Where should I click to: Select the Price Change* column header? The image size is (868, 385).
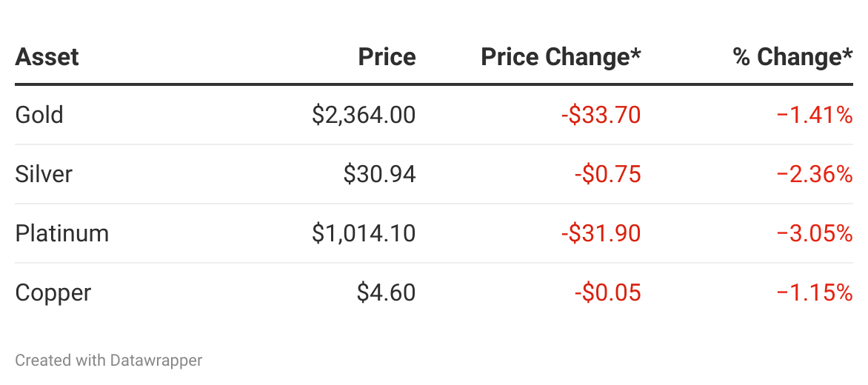pos(561,57)
